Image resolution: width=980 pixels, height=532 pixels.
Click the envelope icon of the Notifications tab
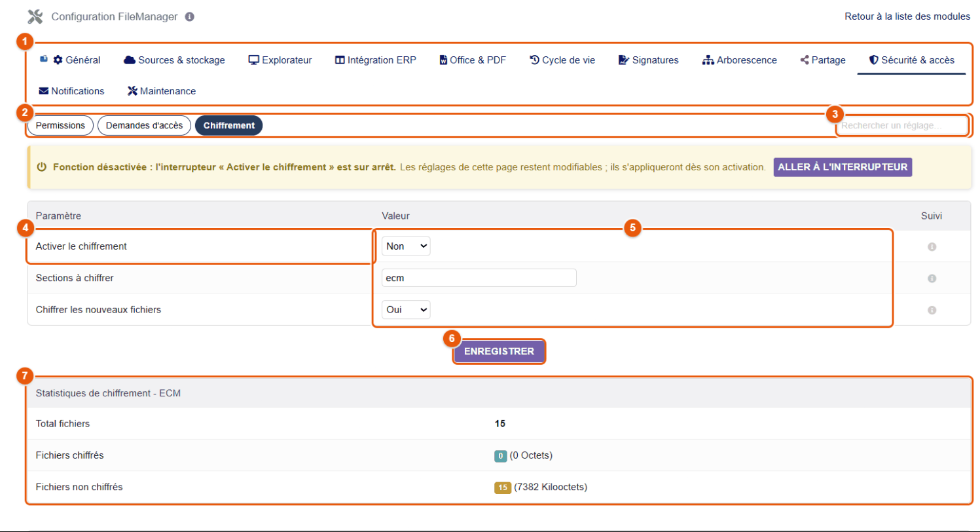click(44, 91)
